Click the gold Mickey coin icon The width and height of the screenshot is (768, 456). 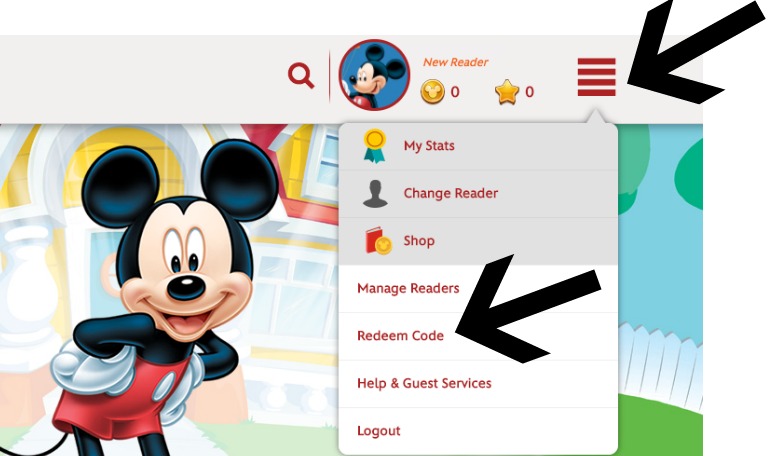click(432, 92)
